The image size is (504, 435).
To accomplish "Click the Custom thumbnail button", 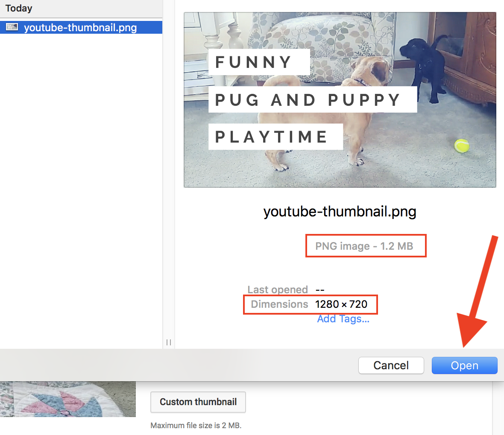I will point(198,402).
